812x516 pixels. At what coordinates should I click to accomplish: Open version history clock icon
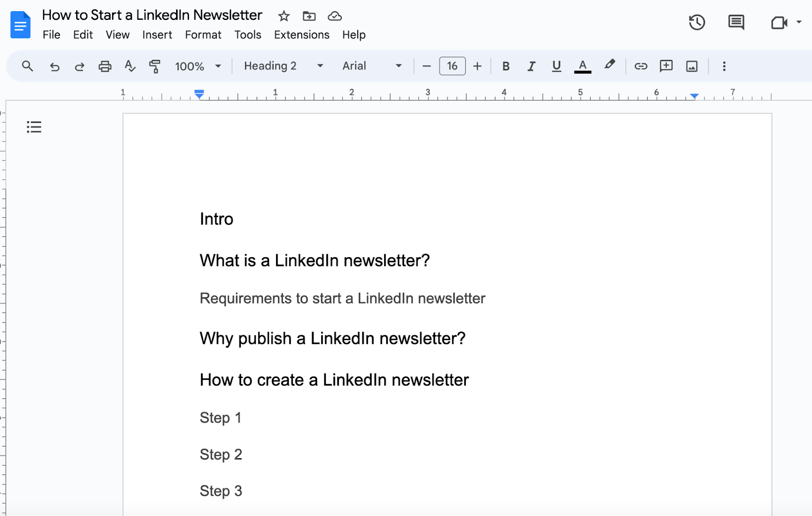pyautogui.click(x=697, y=22)
